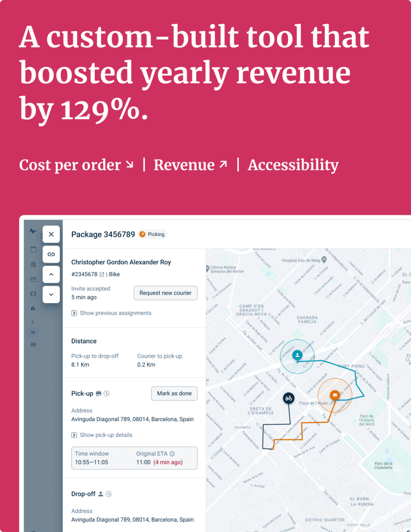Copy link with the chain icon button
The width and height of the screenshot is (411, 532).
point(52,254)
